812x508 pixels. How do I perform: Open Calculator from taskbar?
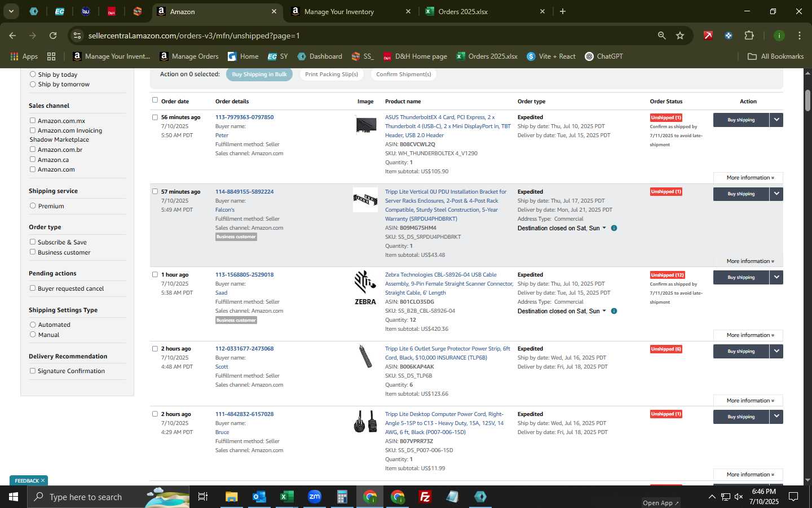click(x=342, y=497)
